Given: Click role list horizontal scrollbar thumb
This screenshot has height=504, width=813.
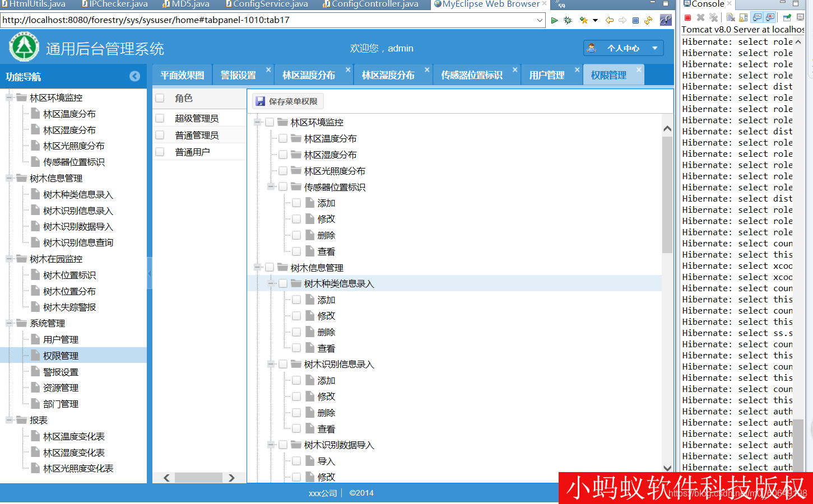Looking at the screenshot, I should 198,478.
